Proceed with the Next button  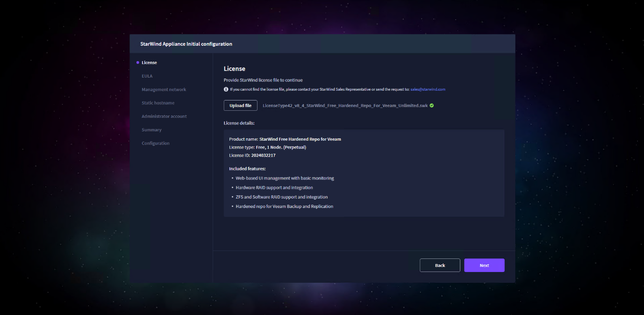[484, 265]
